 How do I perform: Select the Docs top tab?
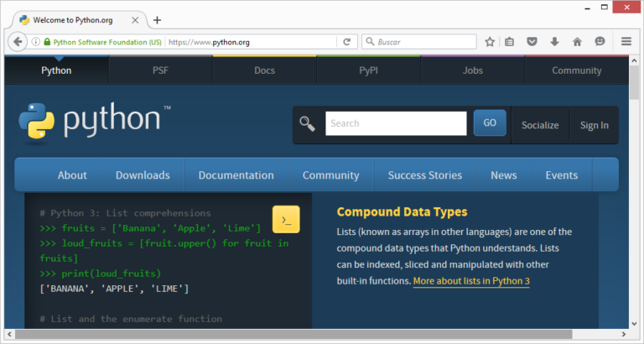pyautogui.click(x=264, y=70)
